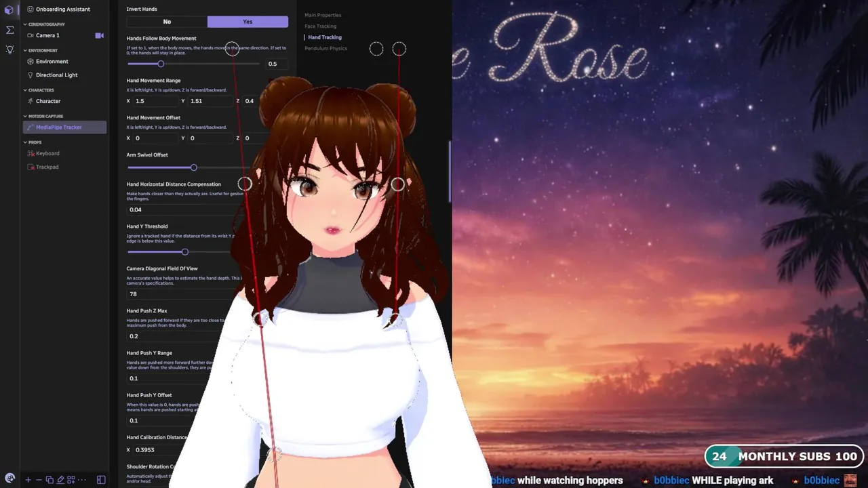The height and width of the screenshot is (488, 868).
Task: Click the round palette icon at bottom left
Action: click(x=9, y=479)
